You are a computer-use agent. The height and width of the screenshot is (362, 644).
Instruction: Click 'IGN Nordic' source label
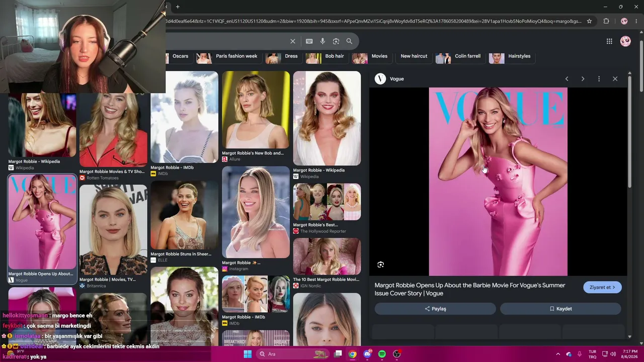[x=313, y=286]
